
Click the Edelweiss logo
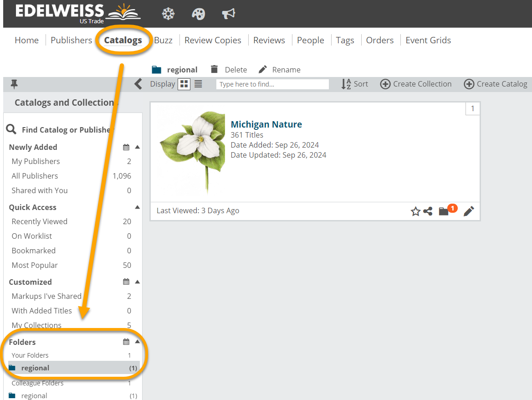tap(78, 14)
